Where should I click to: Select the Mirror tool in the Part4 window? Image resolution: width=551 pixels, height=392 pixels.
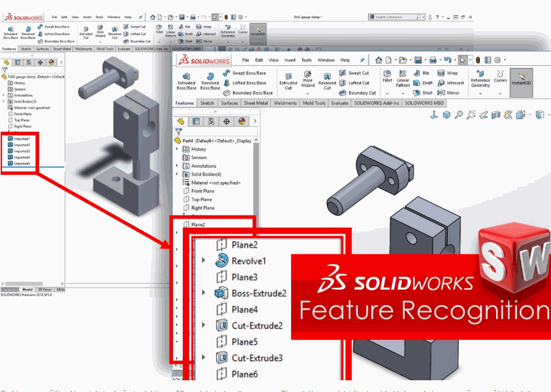tap(449, 93)
